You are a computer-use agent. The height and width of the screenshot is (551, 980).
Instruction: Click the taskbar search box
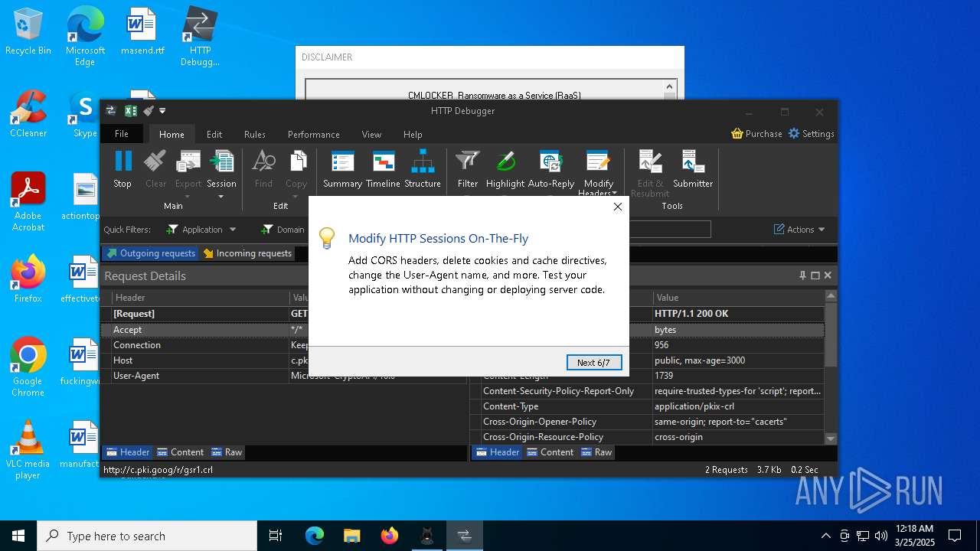147,536
